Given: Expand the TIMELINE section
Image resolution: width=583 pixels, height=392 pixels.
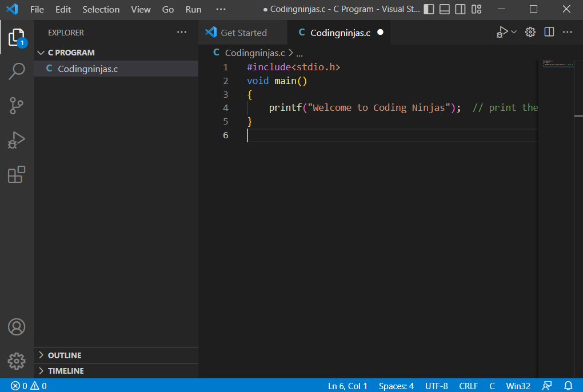Looking at the screenshot, I should pos(65,371).
